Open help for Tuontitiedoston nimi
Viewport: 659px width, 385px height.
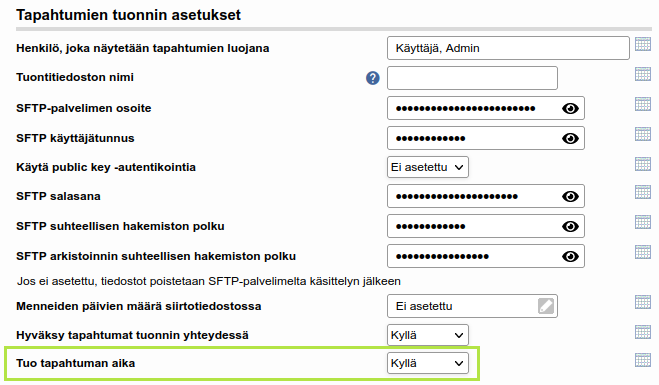[x=372, y=78]
